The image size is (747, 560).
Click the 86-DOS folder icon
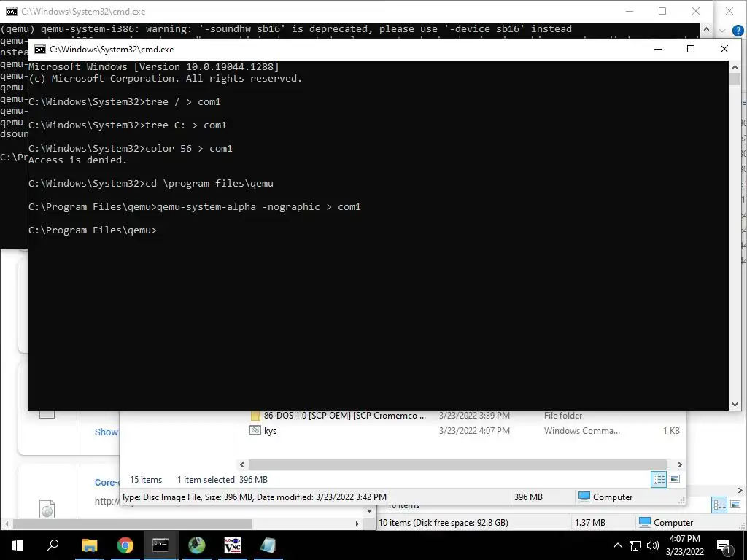pos(255,415)
